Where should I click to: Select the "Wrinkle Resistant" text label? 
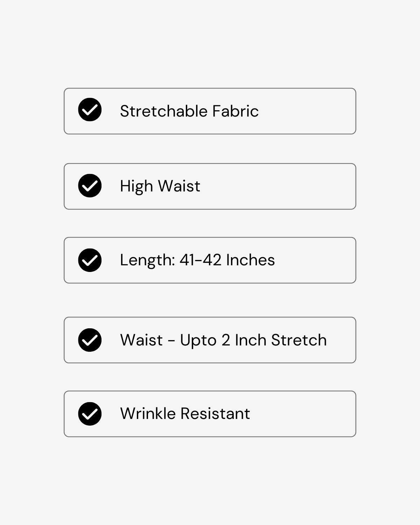(x=185, y=414)
